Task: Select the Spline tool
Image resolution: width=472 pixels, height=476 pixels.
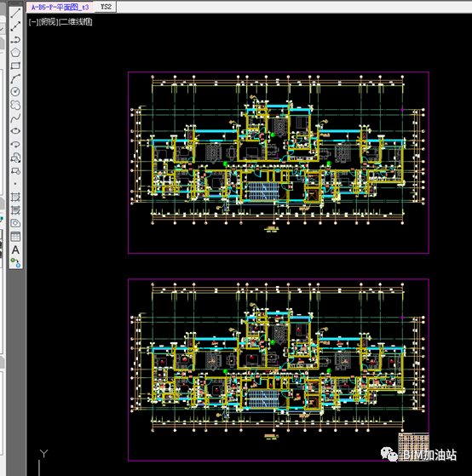Action: point(15,118)
